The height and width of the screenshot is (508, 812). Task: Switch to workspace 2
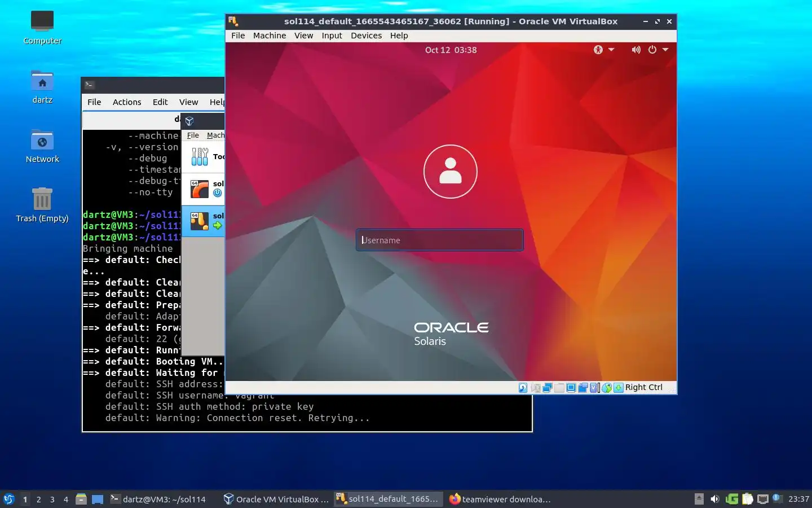pos(38,499)
